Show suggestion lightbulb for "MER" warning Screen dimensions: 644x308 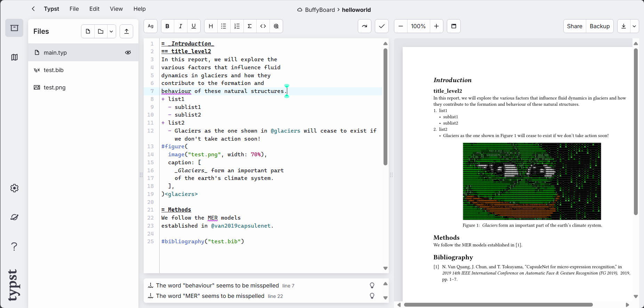pos(372,296)
